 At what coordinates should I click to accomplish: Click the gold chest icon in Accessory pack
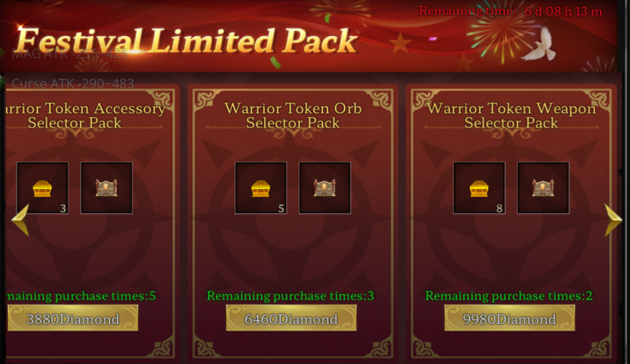(x=42, y=188)
